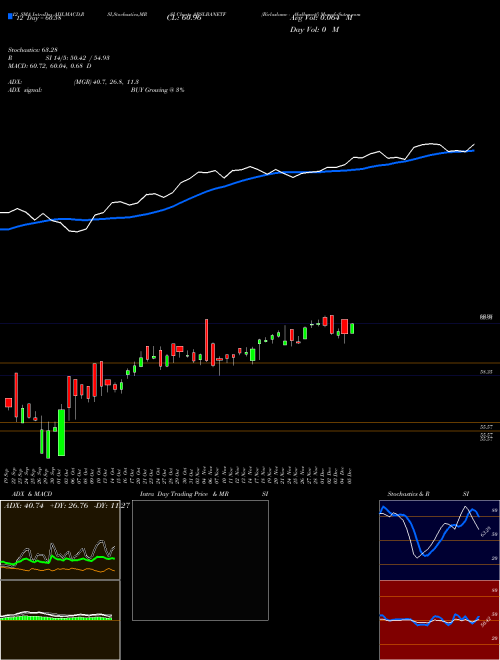Open the empty Intra Day Trading Price chart box
This screenshot has width=500, height=660.
[x=200, y=560]
